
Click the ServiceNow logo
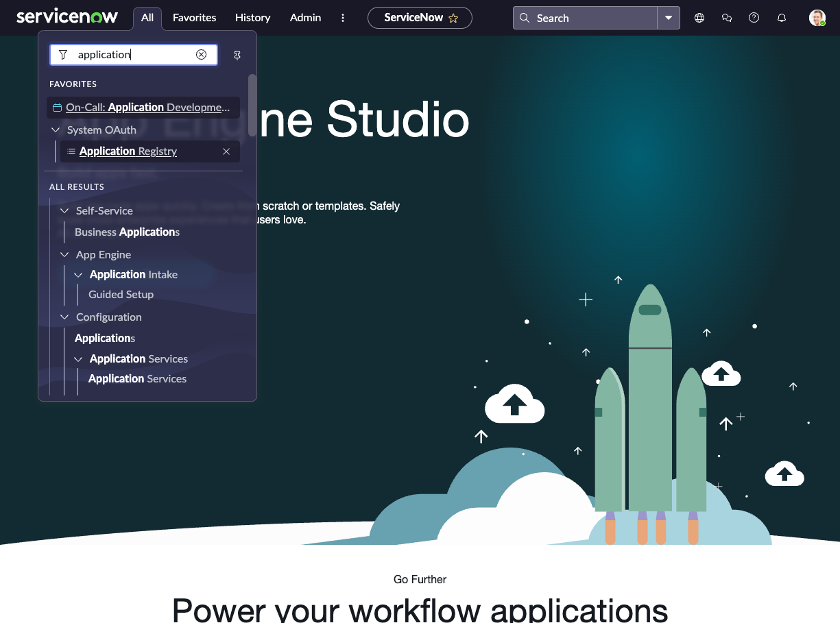(x=67, y=17)
